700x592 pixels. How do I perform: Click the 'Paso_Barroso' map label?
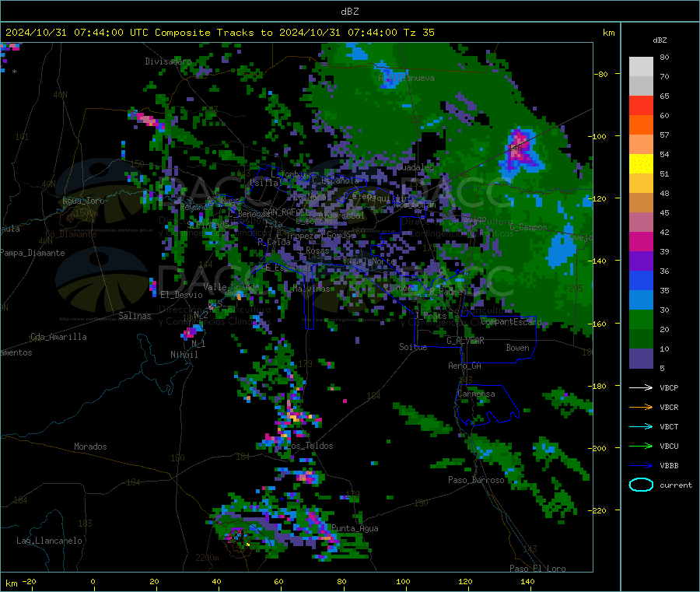click(476, 480)
